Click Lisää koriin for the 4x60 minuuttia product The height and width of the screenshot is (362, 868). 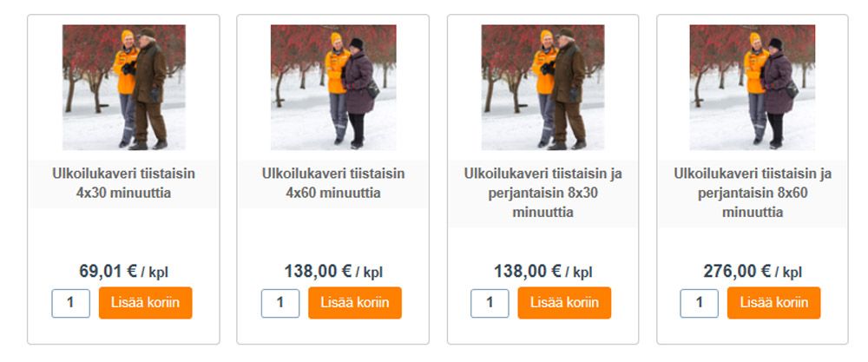[x=355, y=303]
